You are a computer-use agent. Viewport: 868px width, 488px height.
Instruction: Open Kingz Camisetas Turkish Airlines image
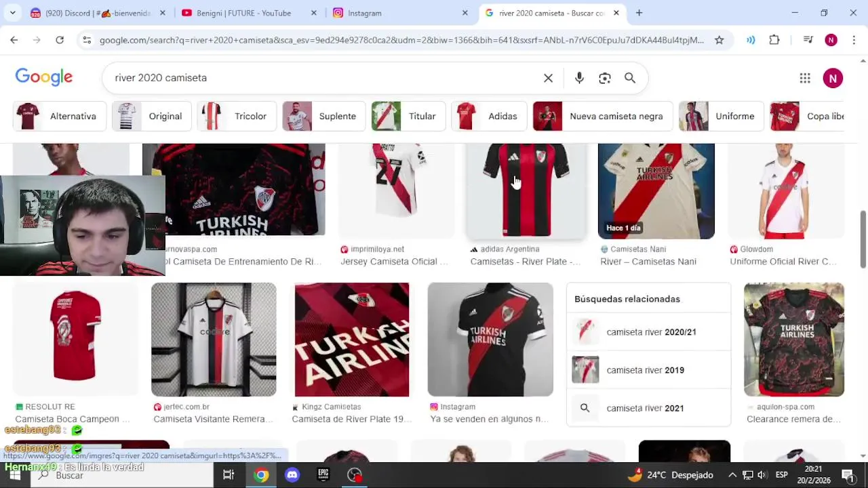[x=352, y=339]
